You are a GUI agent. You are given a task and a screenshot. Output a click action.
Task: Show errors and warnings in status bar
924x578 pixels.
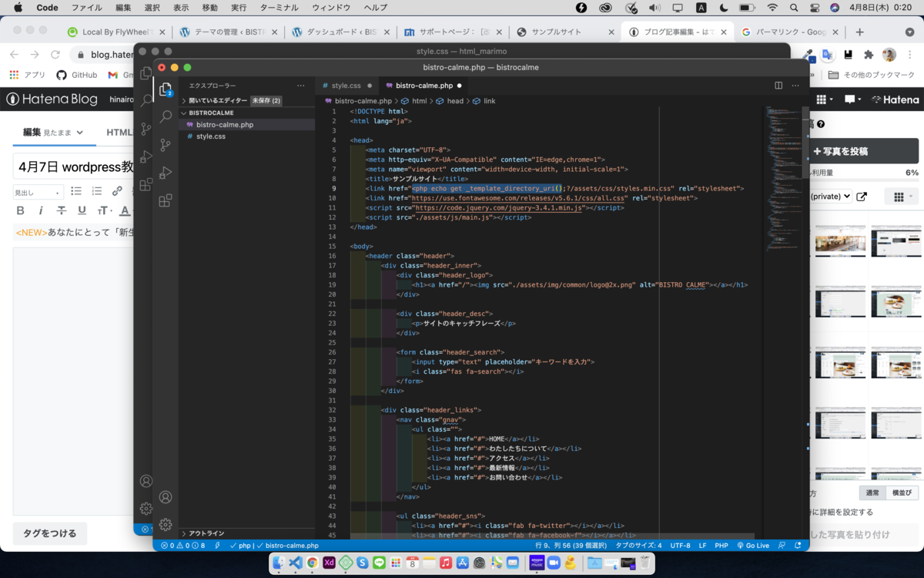182,545
